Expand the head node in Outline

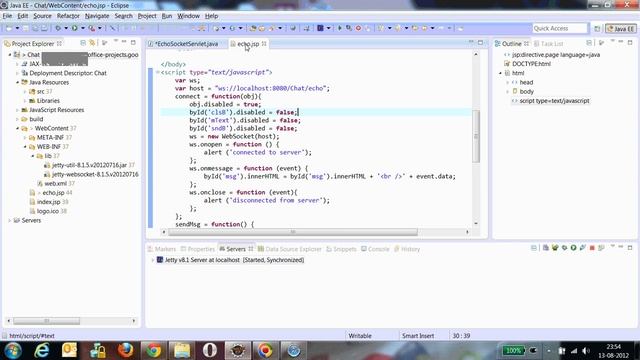coord(507,82)
